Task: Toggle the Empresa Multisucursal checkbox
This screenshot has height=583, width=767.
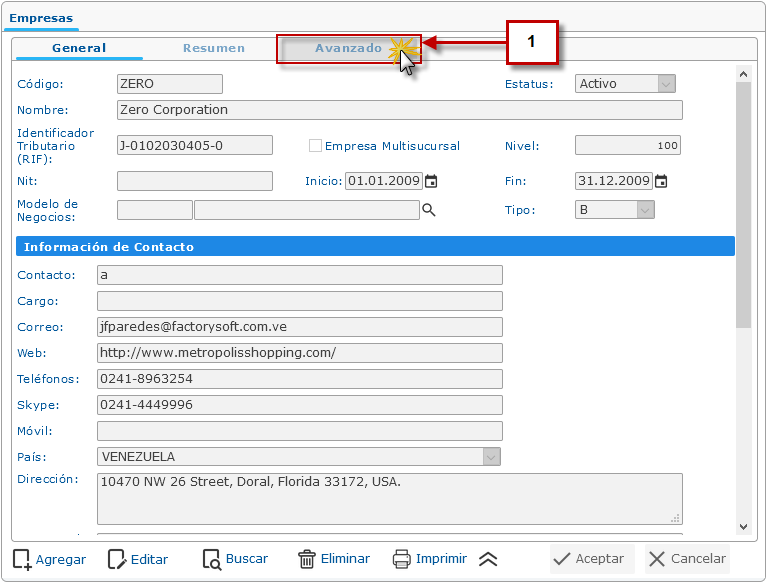Action: [x=316, y=146]
